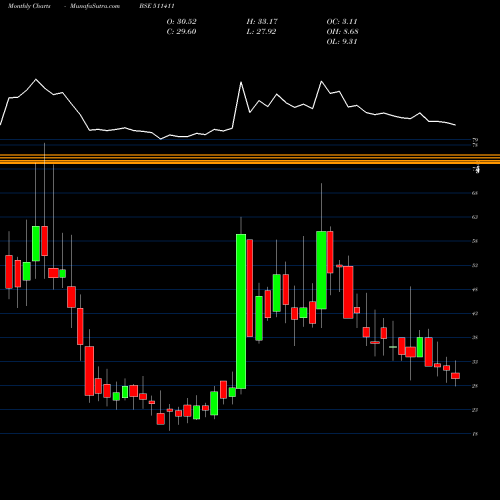
Task: Click the 63 price axis label
Action: coord(475,217)
